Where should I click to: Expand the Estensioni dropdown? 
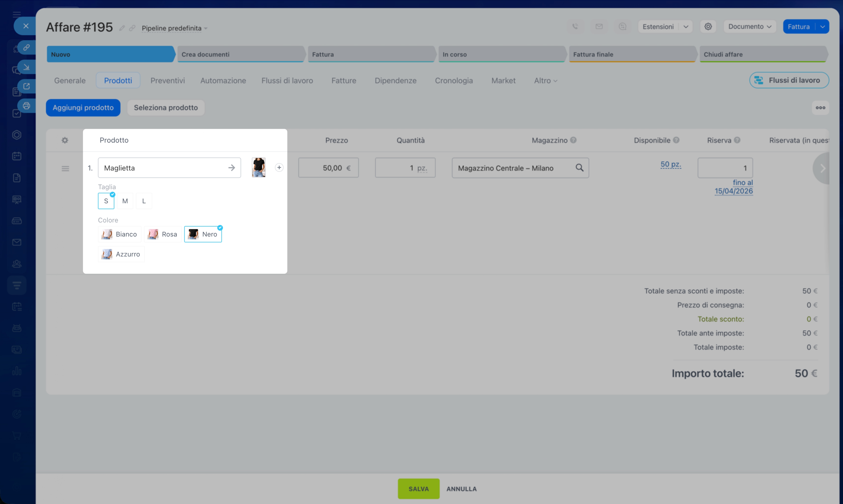coord(686,27)
